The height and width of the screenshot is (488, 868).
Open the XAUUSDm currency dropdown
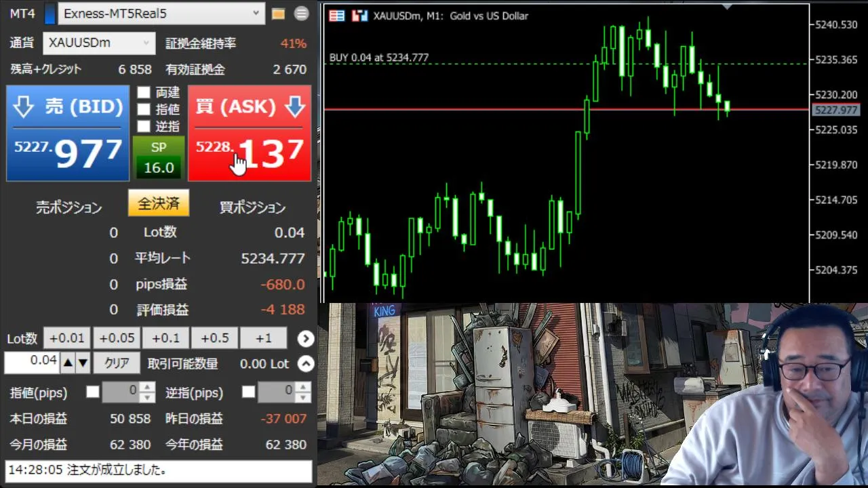pos(99,43)
